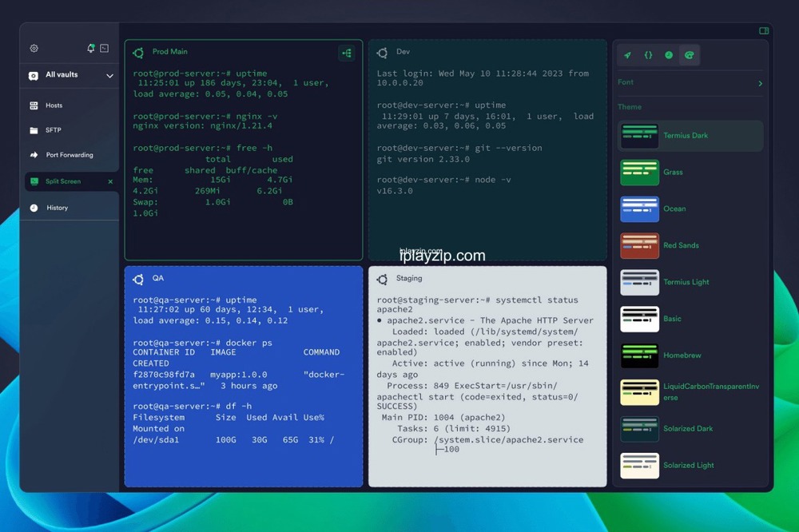Select the Ocean theme

(690, 209)
